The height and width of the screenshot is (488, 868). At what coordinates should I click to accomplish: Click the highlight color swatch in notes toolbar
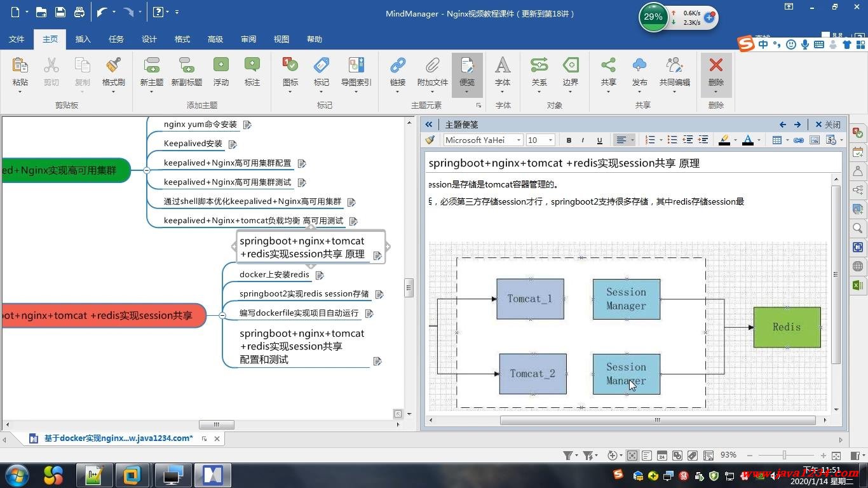(x=724, y=140)
